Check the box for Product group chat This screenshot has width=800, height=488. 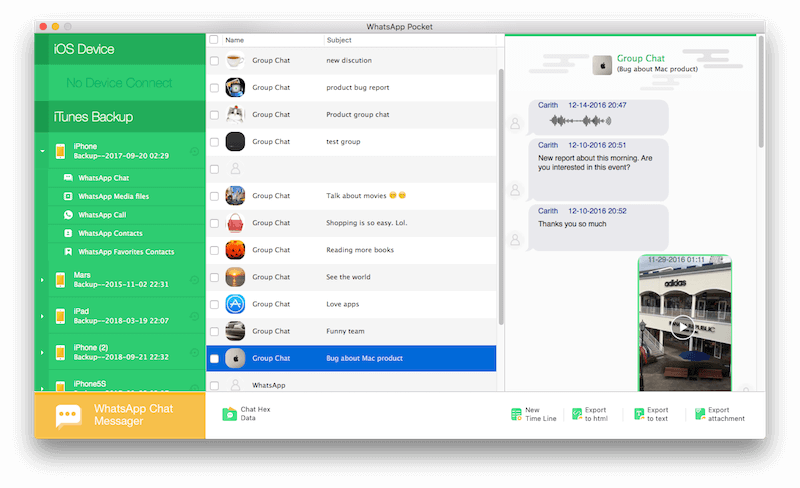pos(214,115)
